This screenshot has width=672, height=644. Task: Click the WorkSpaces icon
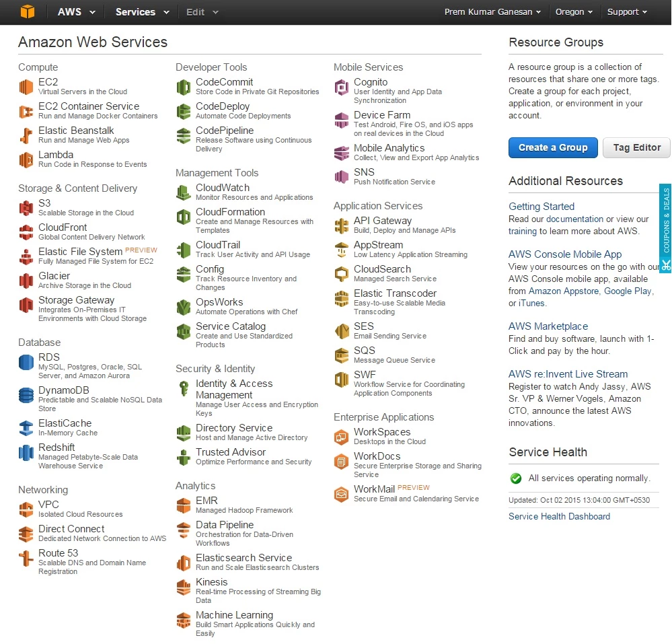coord(342,437)
